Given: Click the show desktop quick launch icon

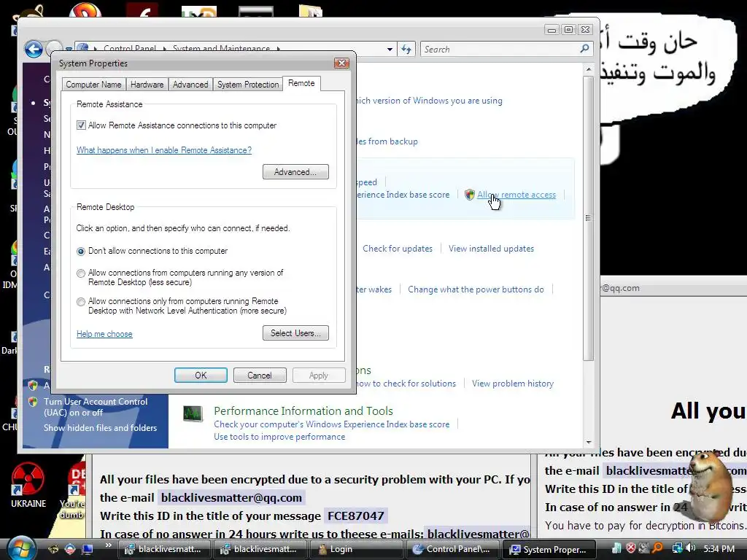Looking at the screenshot, I should tap(88, 549).
